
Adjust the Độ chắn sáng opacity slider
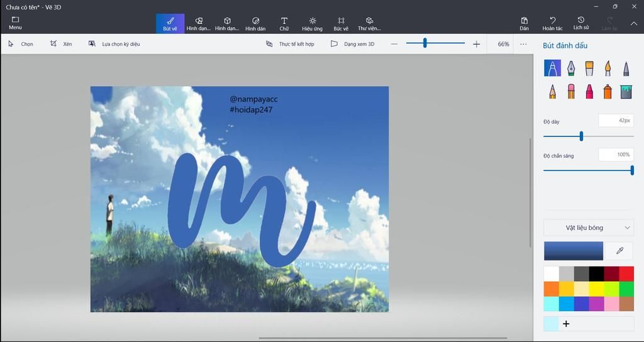coord(589,170)
